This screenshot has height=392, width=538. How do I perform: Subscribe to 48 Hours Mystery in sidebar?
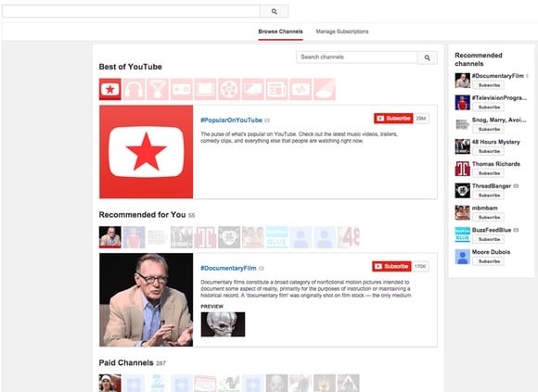click(x=489, y=151)
